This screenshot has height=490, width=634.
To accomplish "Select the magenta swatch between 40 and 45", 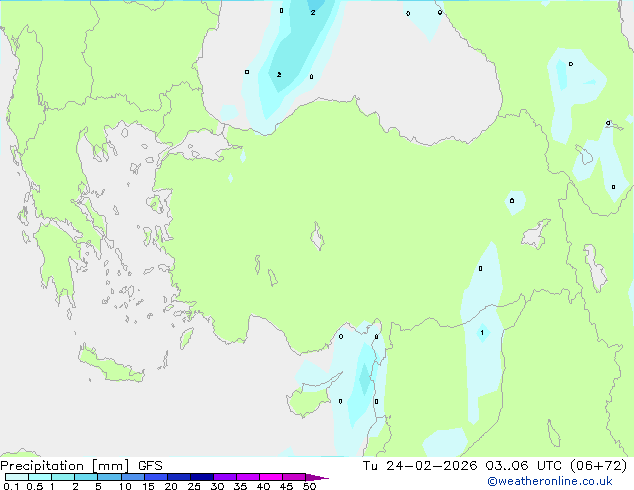I will coord(271,477).
